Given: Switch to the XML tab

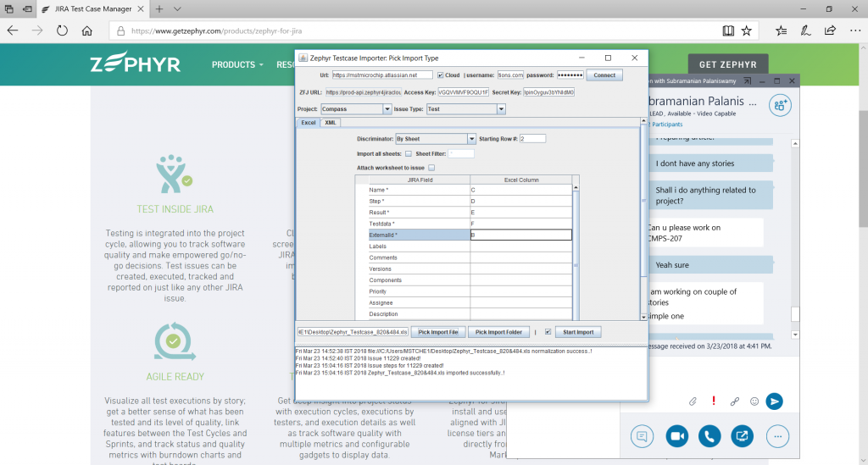Looking at the screenshot, I should [331, 123].
